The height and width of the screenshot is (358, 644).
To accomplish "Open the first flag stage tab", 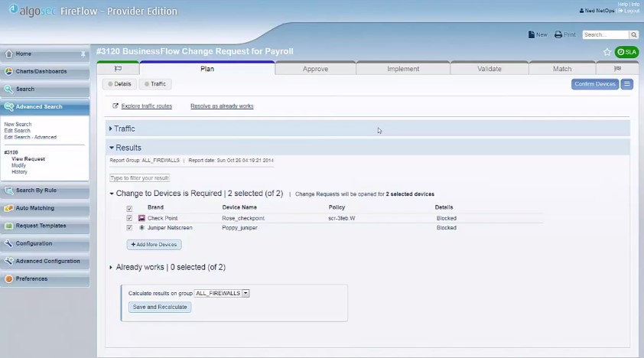I will tap(119, 69).
